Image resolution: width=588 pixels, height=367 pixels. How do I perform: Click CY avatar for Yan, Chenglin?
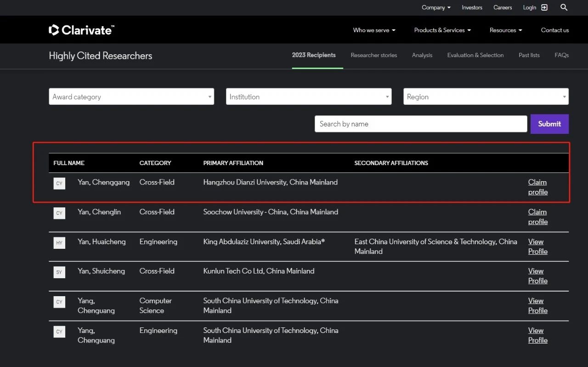coord(59,213)
